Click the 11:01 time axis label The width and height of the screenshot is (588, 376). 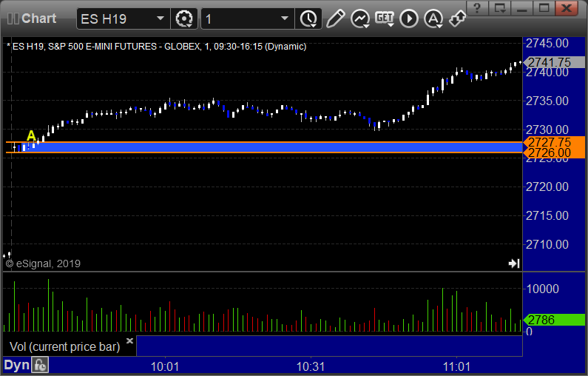pos(456,366)
